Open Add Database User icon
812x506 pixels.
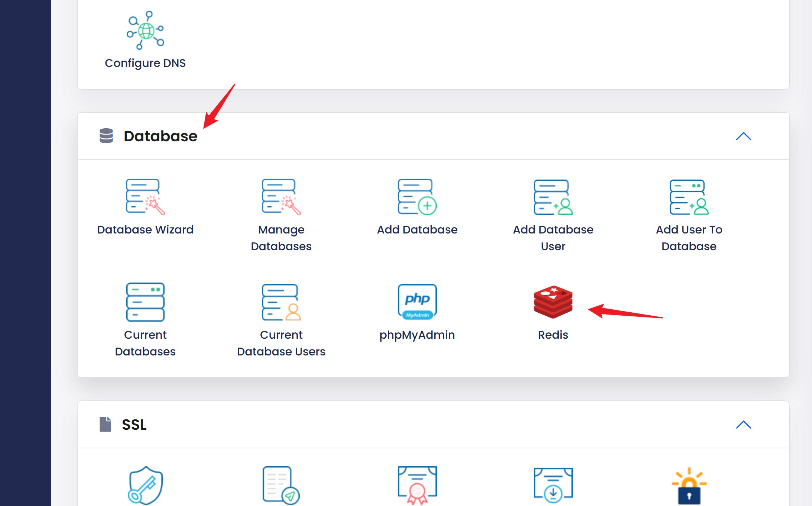tap(553, 197)
